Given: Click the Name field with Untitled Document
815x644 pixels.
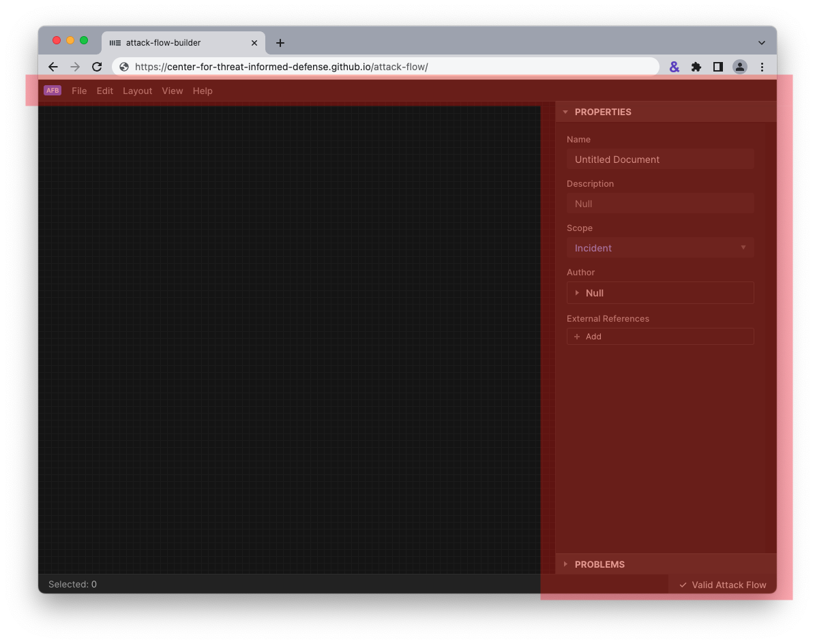Looking at the screenshot, I should click(x=660, y=159).
